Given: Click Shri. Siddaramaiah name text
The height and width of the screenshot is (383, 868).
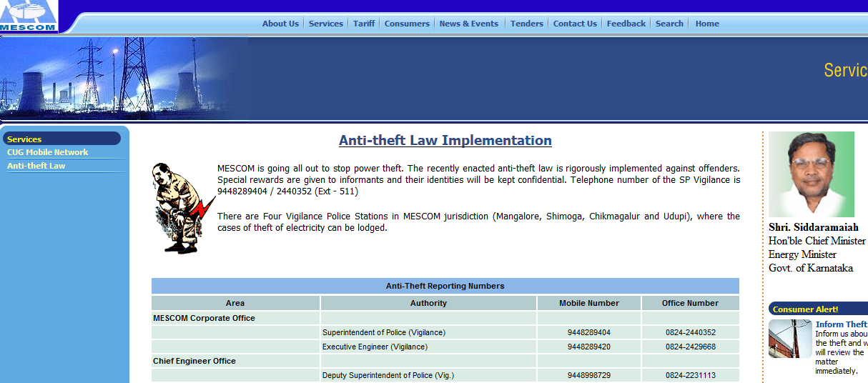Looking at the screenshot, I should coord(814,227).
